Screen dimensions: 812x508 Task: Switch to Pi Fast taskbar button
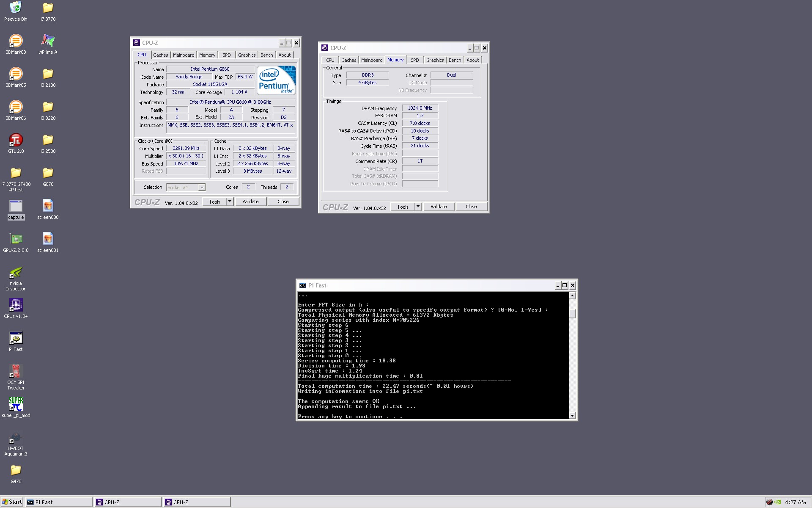tap(59, 502)
